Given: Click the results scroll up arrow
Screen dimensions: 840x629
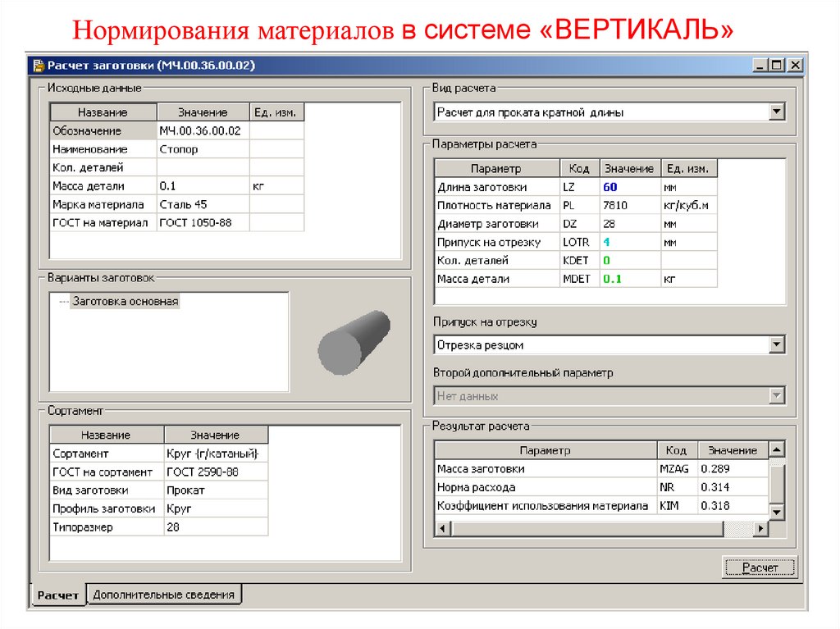Looking at the screenshot, I should click(x=777, y=449).
